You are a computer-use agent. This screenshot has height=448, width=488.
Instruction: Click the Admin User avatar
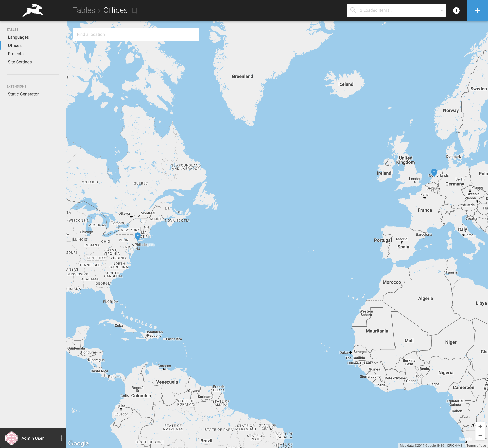click(12, 438)
